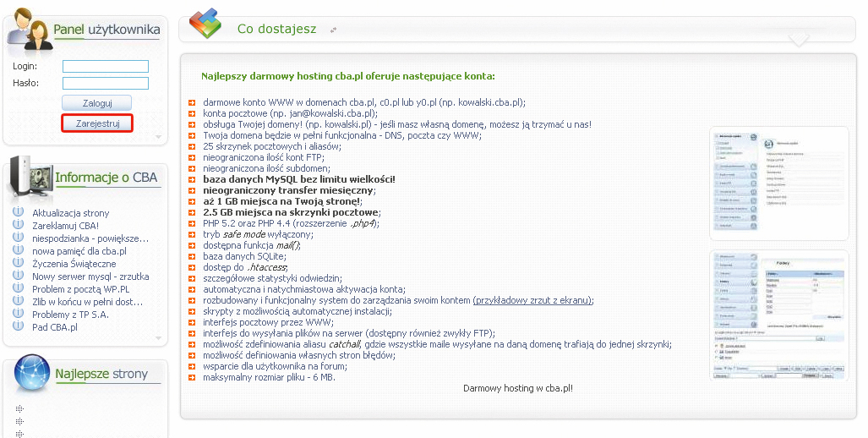Expand the Informacje o CBA bottom arrow
Screen dimensions: 868x438
coord(157,338)
